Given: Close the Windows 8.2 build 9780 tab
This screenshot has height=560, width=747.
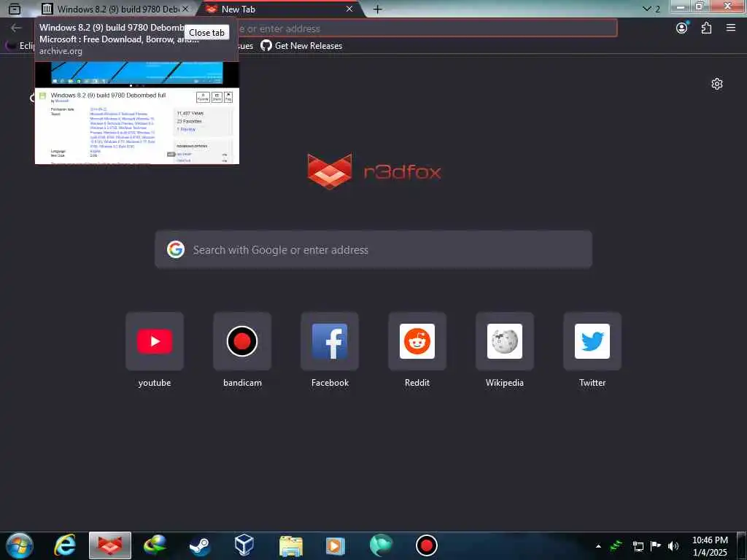Looking at the screenshot, I should [x=185, y=9].
